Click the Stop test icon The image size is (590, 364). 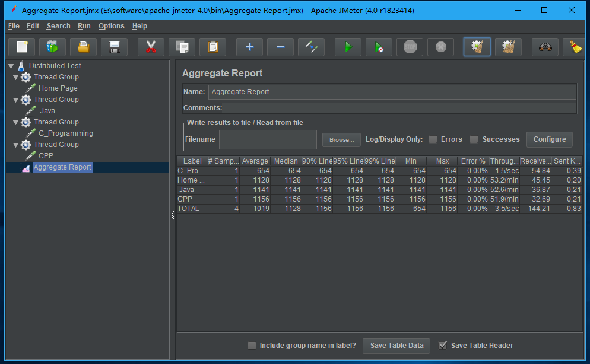point(410,47)
